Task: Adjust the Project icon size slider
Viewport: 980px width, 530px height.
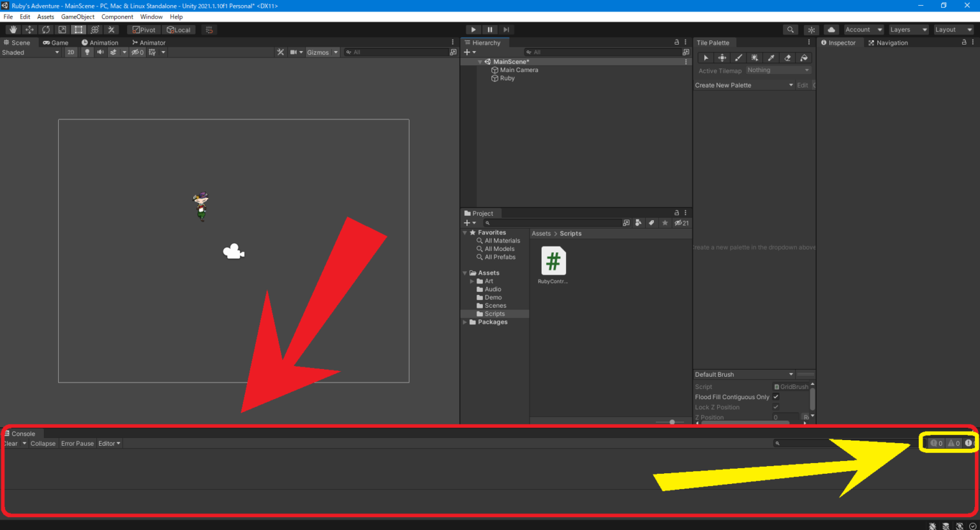Action: [672, 422]
